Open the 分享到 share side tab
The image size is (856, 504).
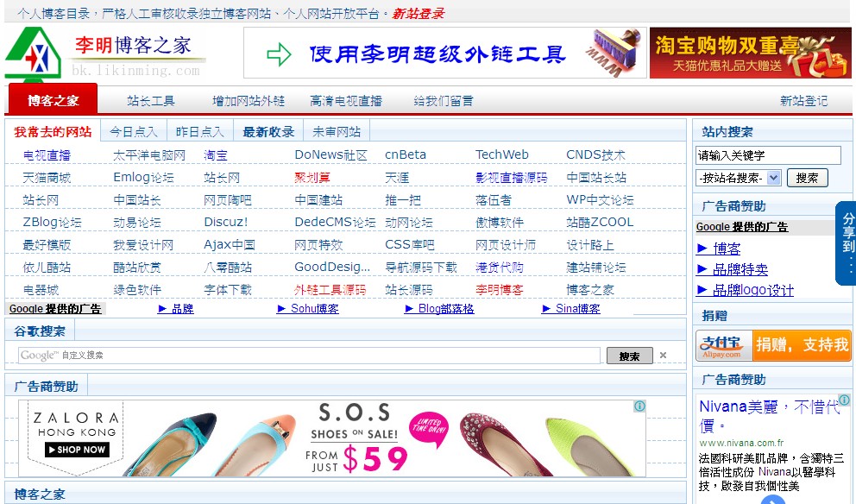pos(846,243)
